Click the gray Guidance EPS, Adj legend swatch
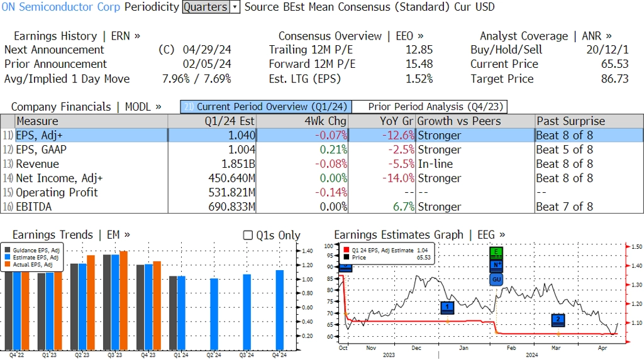The image size is (644, 360). click(8, 250)
